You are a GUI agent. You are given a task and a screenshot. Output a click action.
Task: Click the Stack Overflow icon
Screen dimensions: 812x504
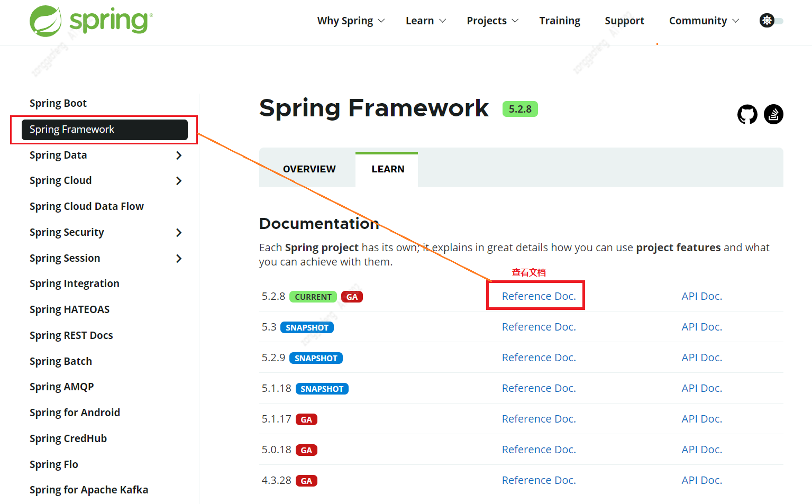click(x=773, y=114)
